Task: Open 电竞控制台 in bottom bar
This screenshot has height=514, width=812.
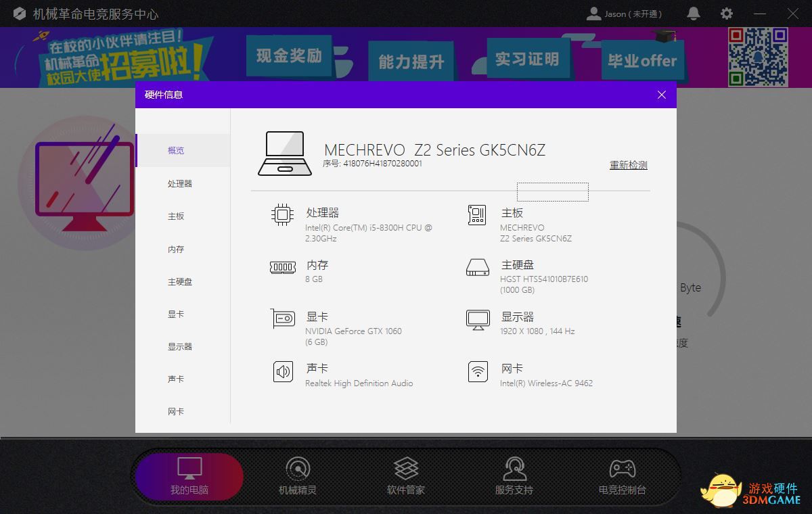Action: click(x=623, y=477)
